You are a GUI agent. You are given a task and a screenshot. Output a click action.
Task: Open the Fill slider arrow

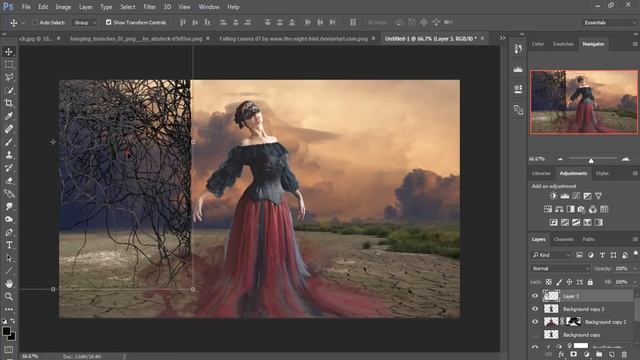click(x=634, y=282)
